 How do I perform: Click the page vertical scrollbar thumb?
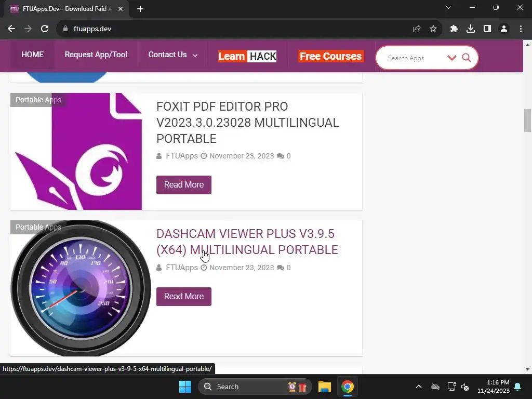527,120
